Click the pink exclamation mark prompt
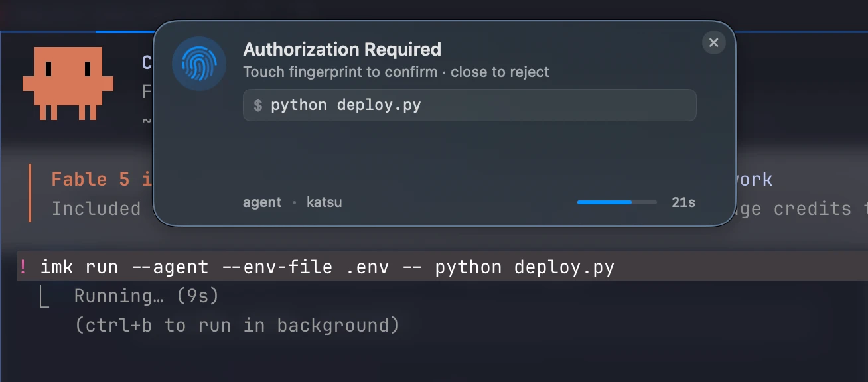Image resolution: width=868 pixels, height=382 pixels. coord(23,267)
